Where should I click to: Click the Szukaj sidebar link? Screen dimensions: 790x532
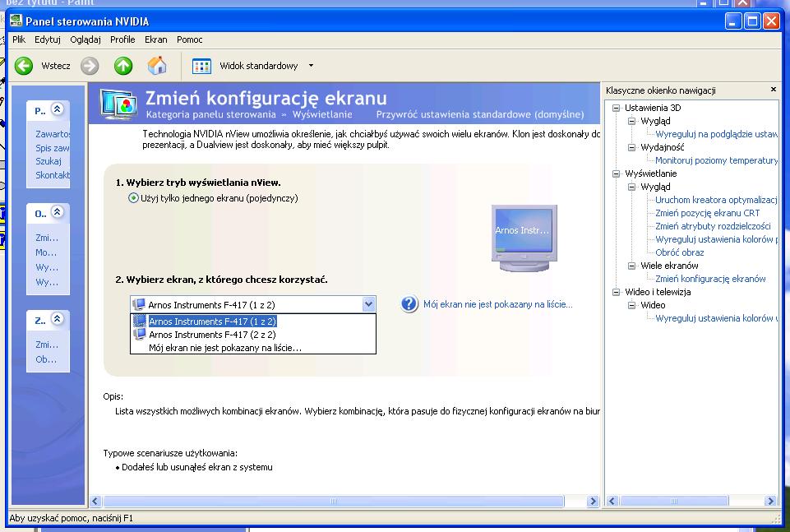[48, 161]
